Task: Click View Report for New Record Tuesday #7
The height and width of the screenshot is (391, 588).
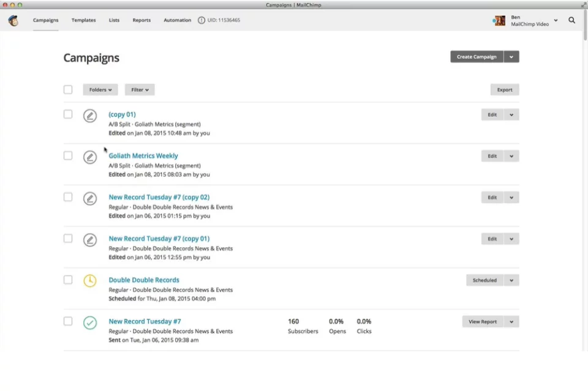Action: (x=483, y=321)
